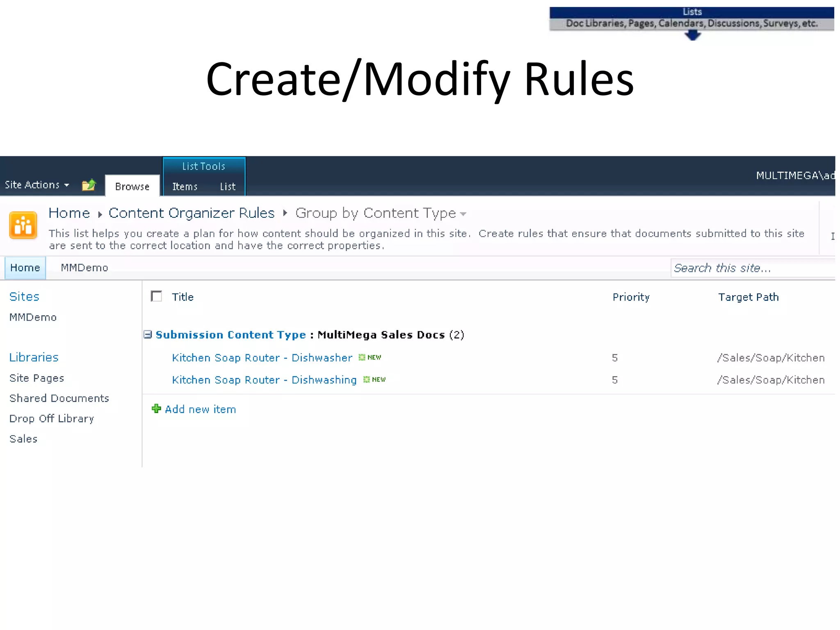The image size is (840, 630).
Task: Open Sales library in sidebar
Action: (23, 439)
